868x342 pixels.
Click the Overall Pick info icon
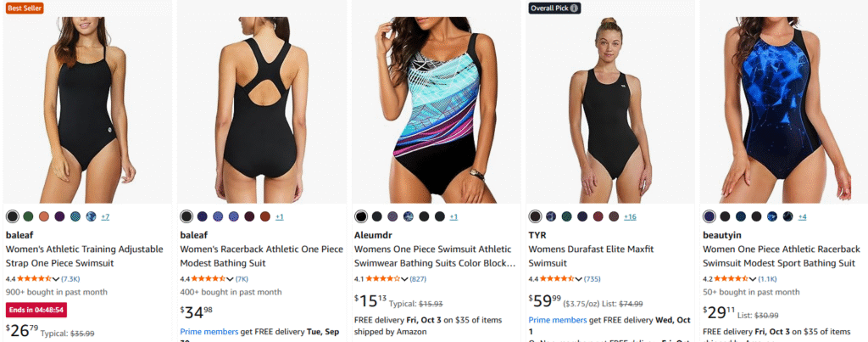575,8
